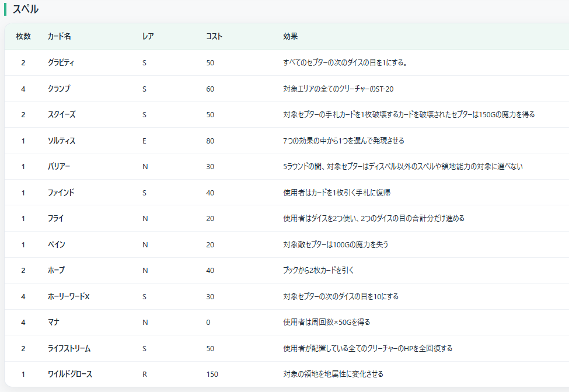Select the スクイーズ card name

62,114
